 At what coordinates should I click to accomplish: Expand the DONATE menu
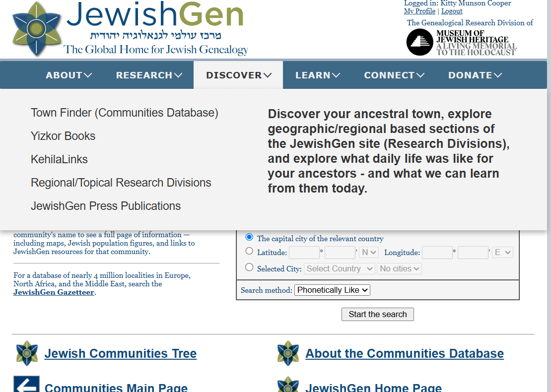(x=475, y=75)
